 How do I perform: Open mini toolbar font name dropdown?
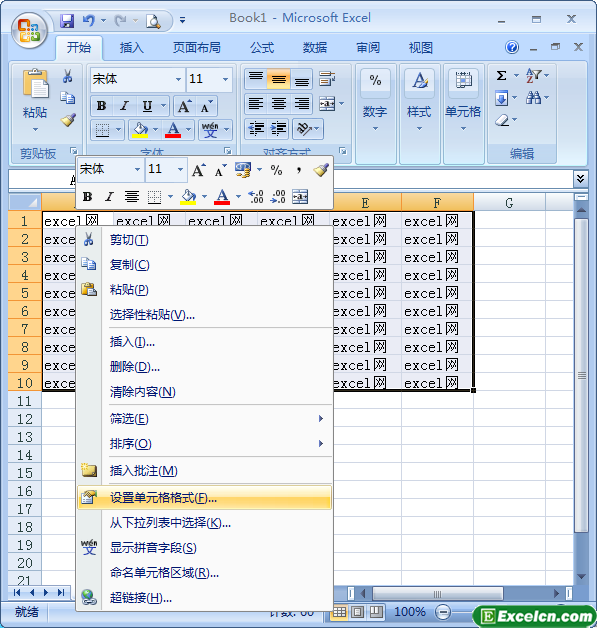pos(137,169)
